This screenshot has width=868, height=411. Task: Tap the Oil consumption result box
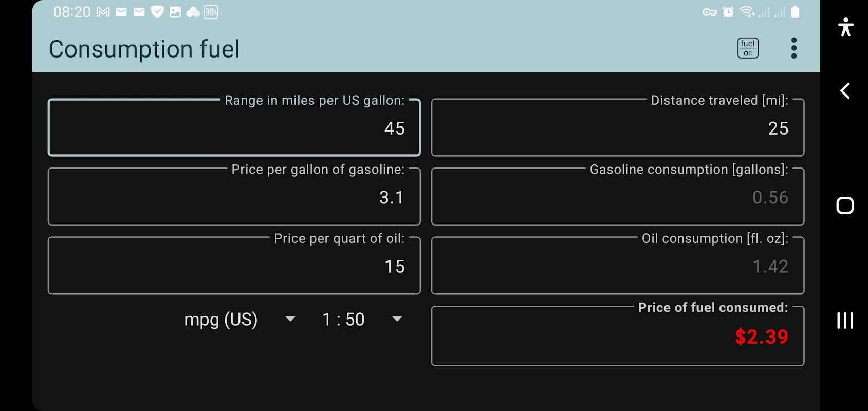coord(617,266)
